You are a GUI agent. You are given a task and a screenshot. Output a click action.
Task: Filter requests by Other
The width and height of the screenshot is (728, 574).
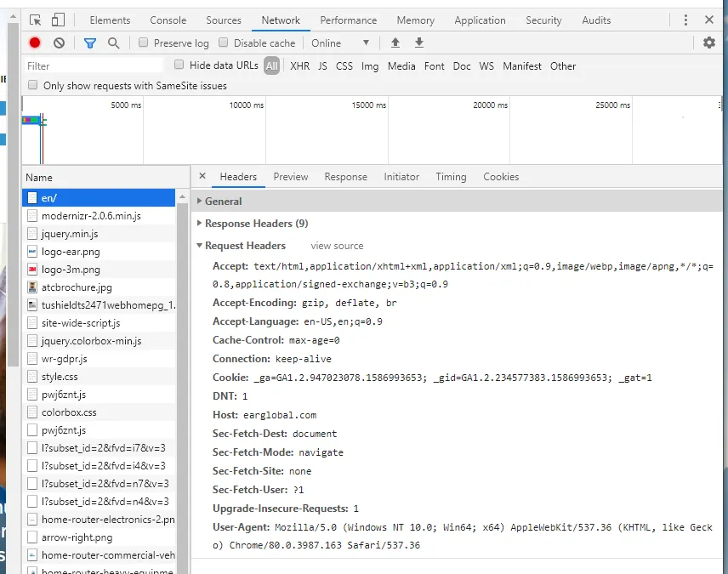pos(563,66)
